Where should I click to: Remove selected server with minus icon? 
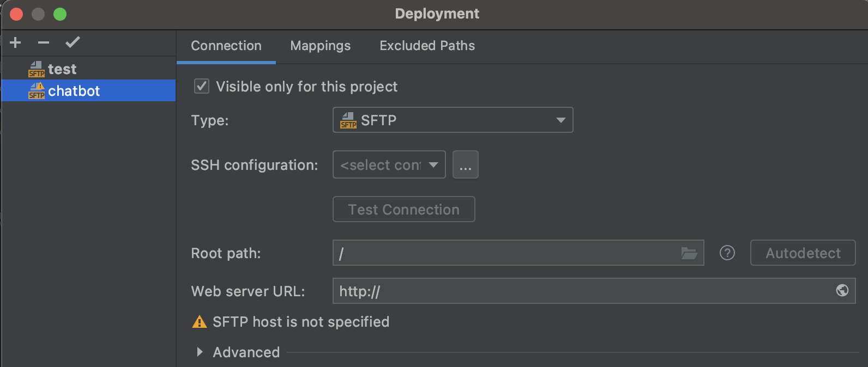pyautogui.click(x=44, y=42)
